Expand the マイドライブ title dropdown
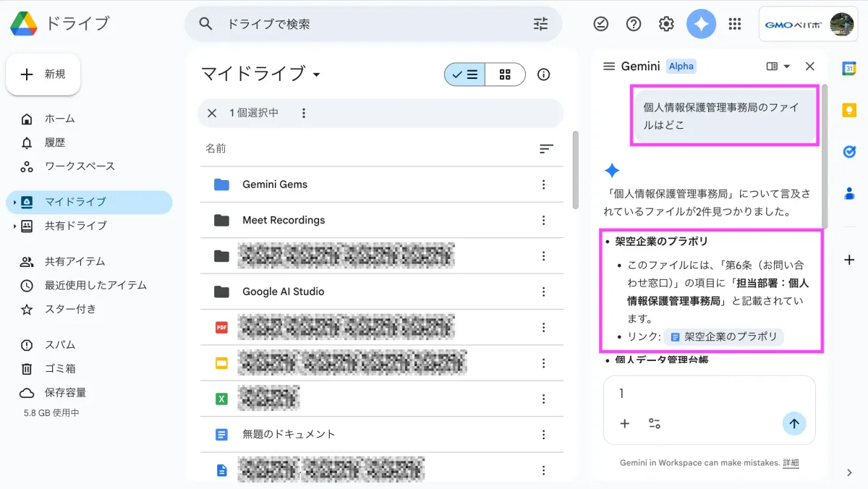This screenshot has width=868, height=489. coord(316,75)
